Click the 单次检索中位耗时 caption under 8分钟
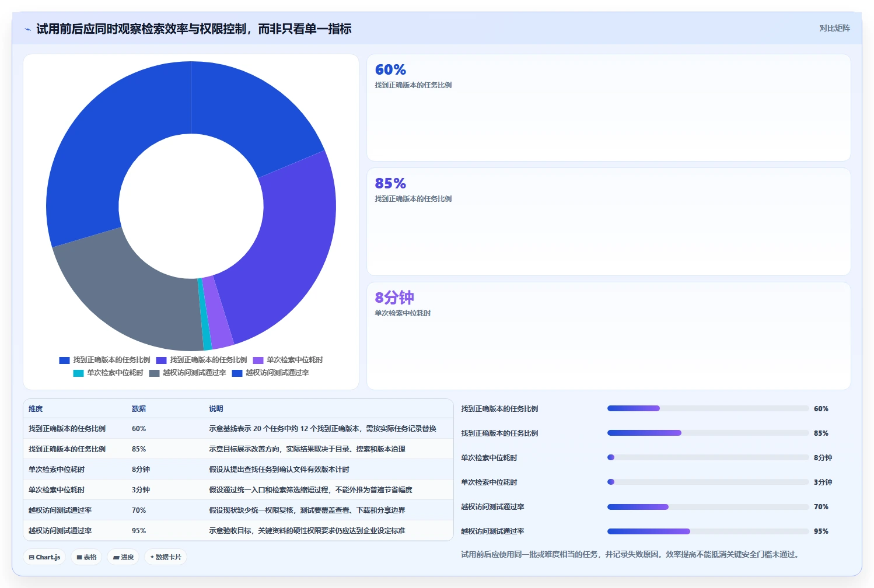874x588 pixels. click(x=403, y=313)
